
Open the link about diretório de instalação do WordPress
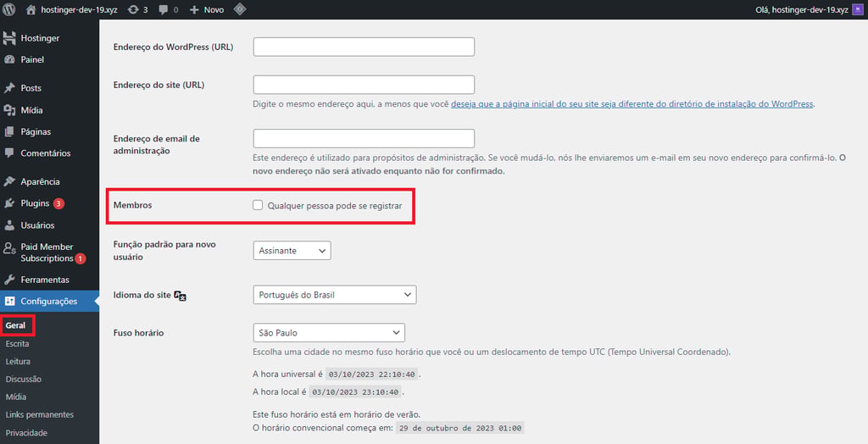632,103
